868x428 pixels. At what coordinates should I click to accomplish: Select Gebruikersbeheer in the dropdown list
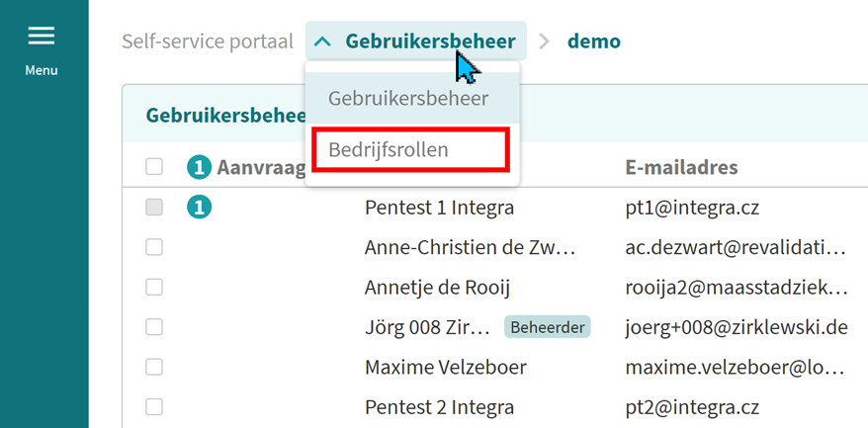pyautogui.click(x=408, y=99)
